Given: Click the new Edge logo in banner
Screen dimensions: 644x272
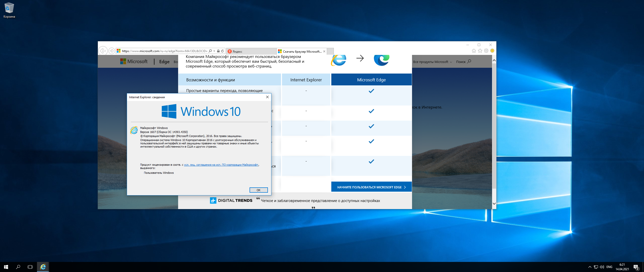Looking at the screenshot, I should tap(382, 60).
